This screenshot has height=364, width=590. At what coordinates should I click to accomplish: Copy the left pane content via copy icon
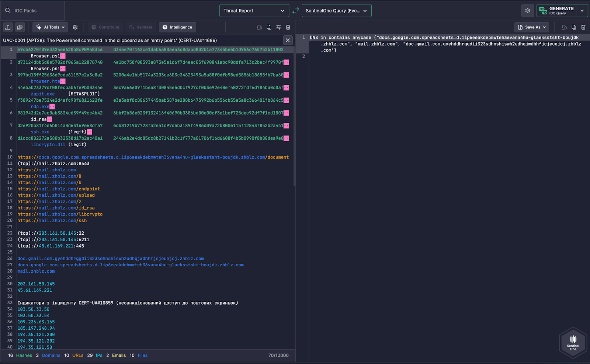click(269, 27)
